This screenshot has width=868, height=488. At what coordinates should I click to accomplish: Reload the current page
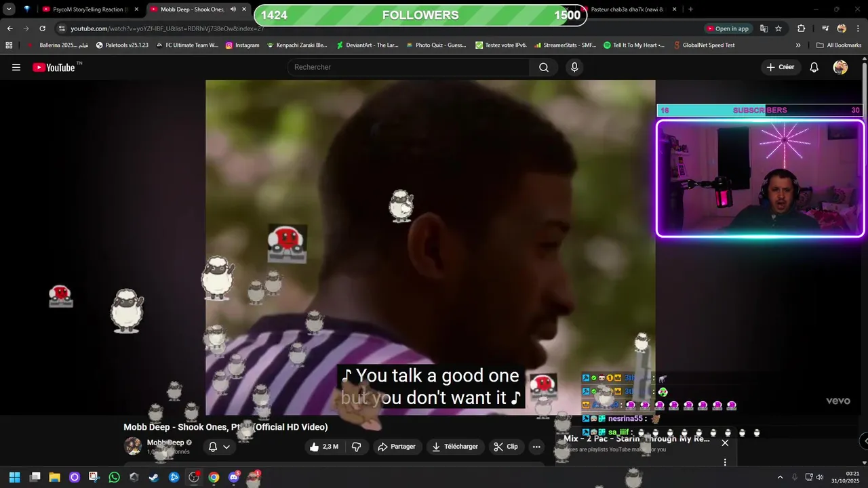pyautogui.click(x=42, y=28)
